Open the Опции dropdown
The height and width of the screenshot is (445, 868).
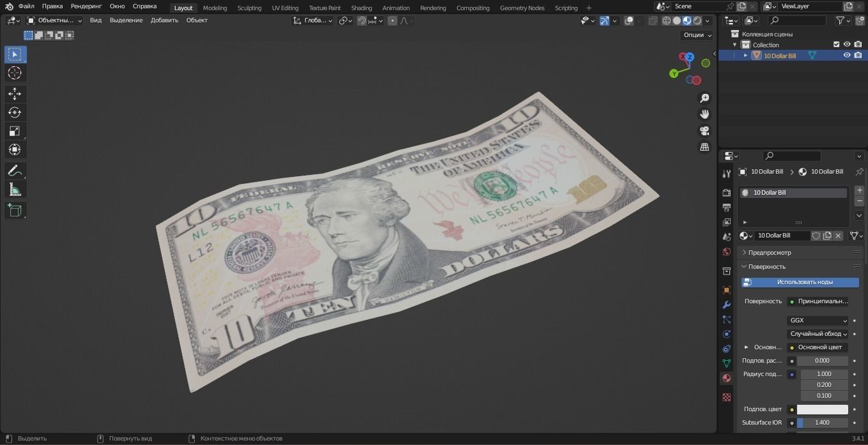[697, 35]
